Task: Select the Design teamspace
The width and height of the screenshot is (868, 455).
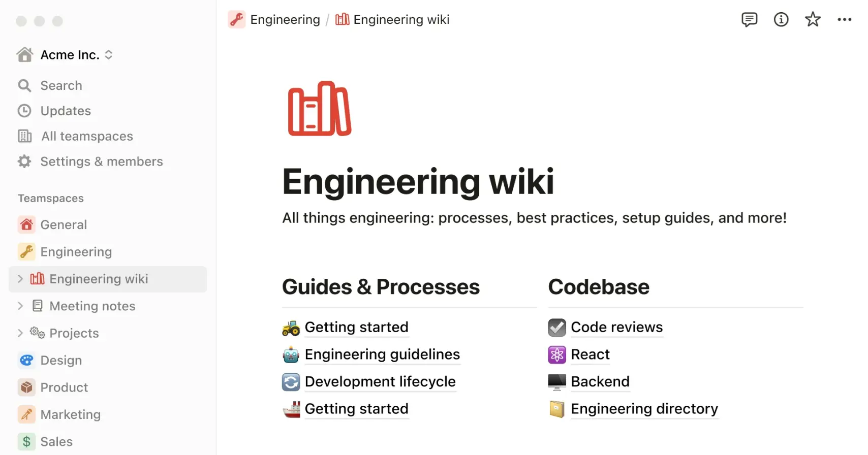Action: click(x=61, y=361)
